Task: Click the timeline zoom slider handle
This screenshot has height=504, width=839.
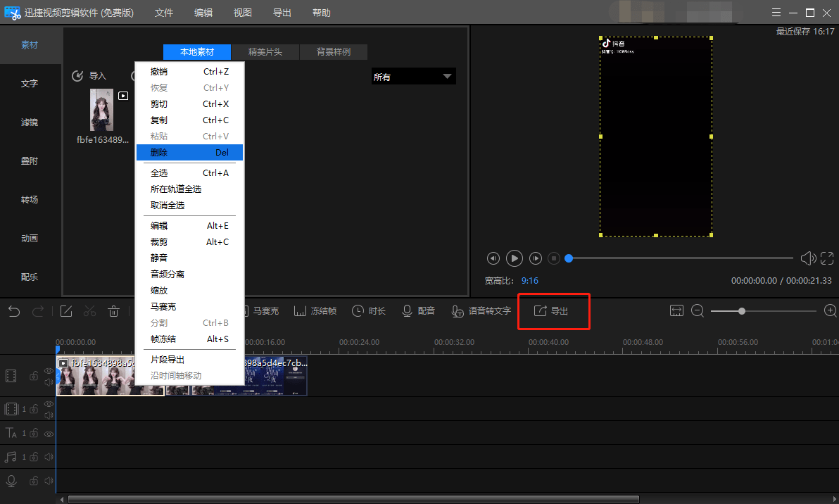Action: (x=742, y=311)
